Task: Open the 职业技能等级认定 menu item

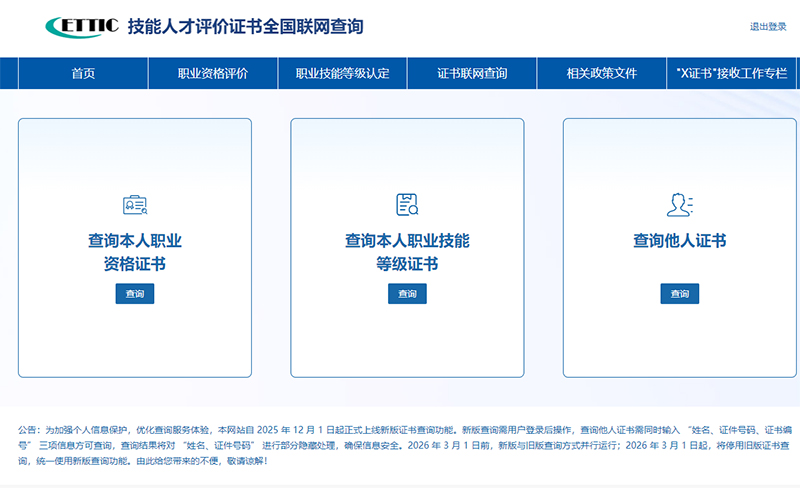Action: pos(342,73)
